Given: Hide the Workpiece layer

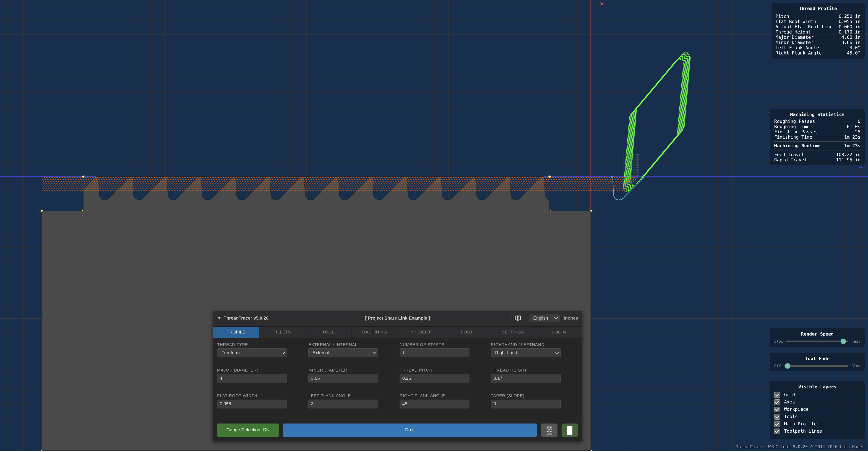Looking at the screenshot, I should pyautogui.click(x=777, y=409).
